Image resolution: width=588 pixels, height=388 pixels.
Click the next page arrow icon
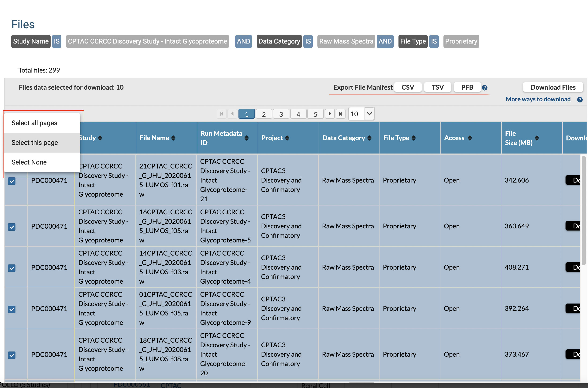point(330,114)
